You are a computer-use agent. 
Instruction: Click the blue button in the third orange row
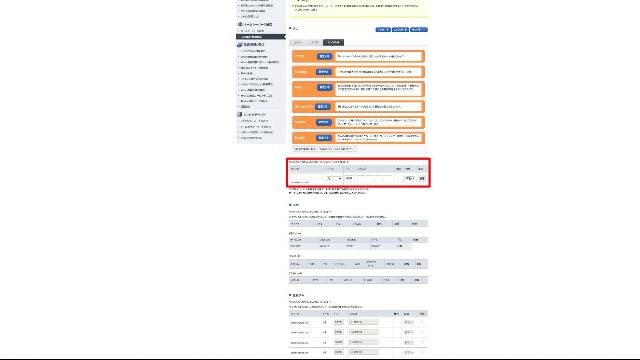pos(324,87)
